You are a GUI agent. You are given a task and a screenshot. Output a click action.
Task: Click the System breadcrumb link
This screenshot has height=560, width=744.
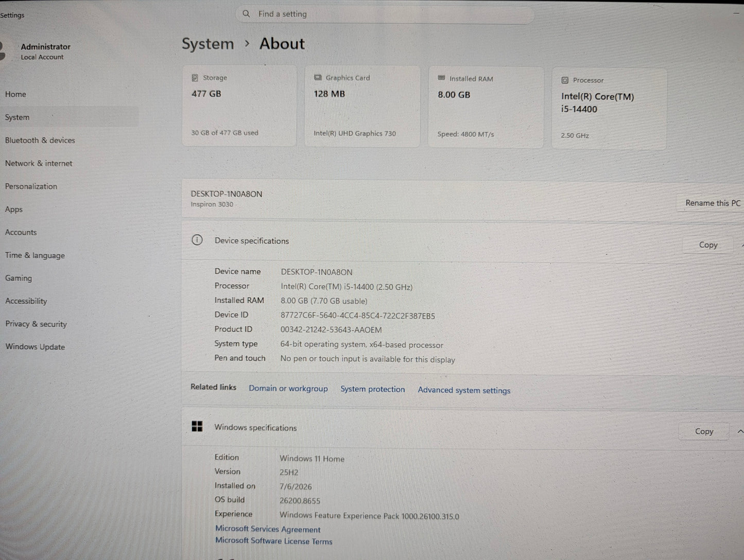(x=207, y=44)
